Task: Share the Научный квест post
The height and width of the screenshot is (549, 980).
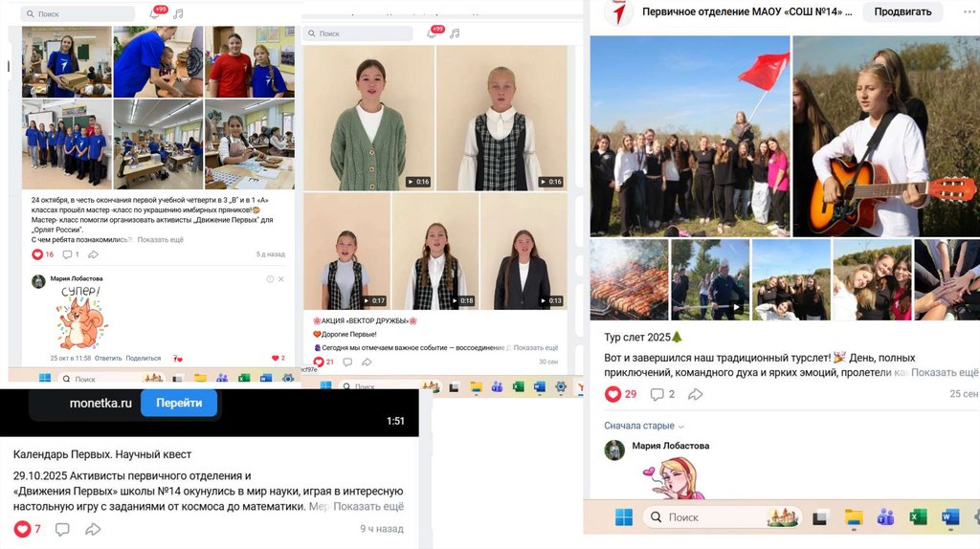Action: (93, 530)
